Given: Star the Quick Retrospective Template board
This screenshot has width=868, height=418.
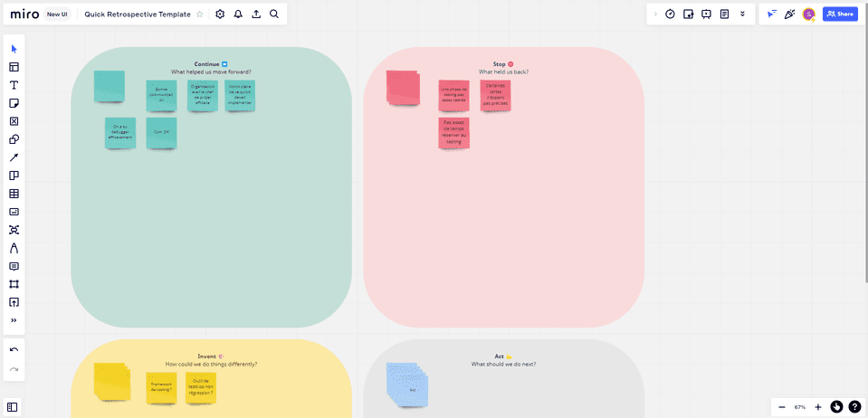Looking at the screenshot, I should tap(200, 14).
